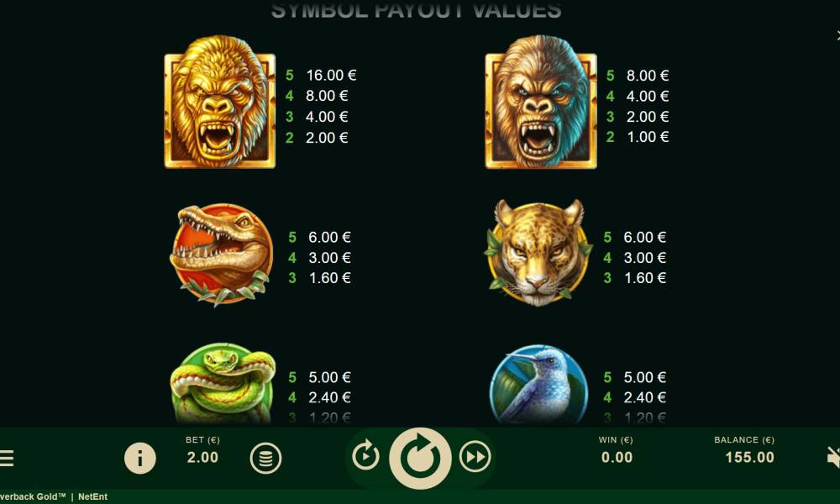Click the 2.00 bet amount
This screenshot has width=840, height=504.
tap(202, 458)
